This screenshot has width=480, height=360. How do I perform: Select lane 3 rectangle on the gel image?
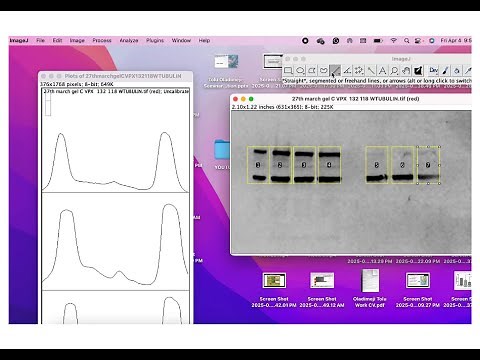pos(304,165)
